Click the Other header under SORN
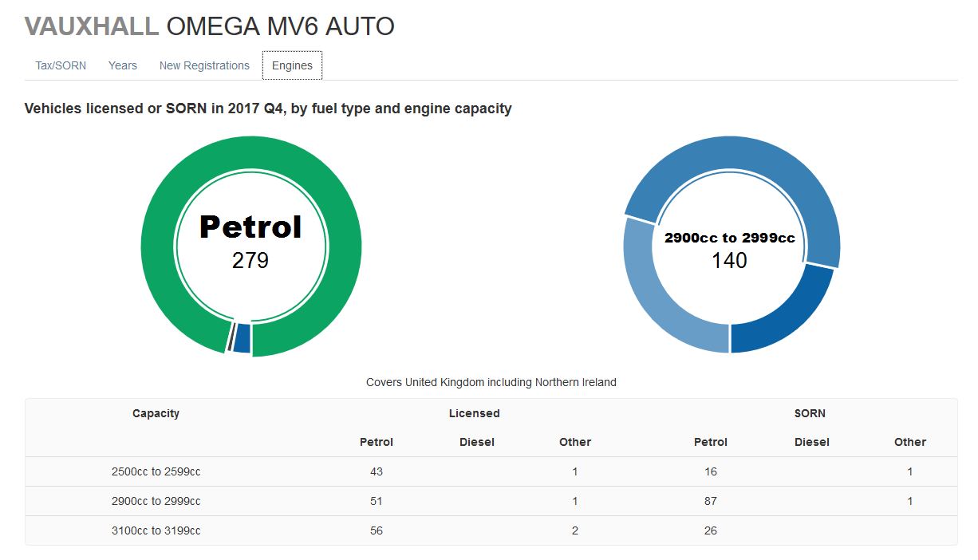 click(910, 442)
